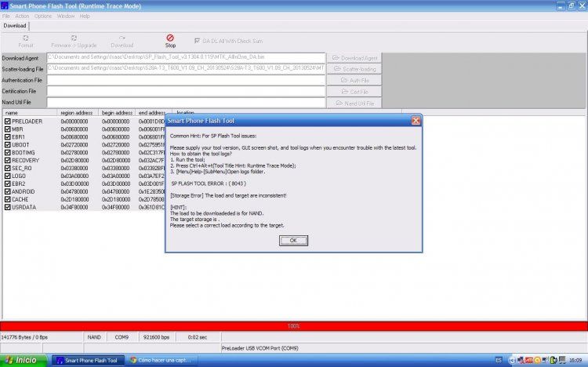Open the Inicio start button
Viewport: 588px width, 367px height.
24,360
